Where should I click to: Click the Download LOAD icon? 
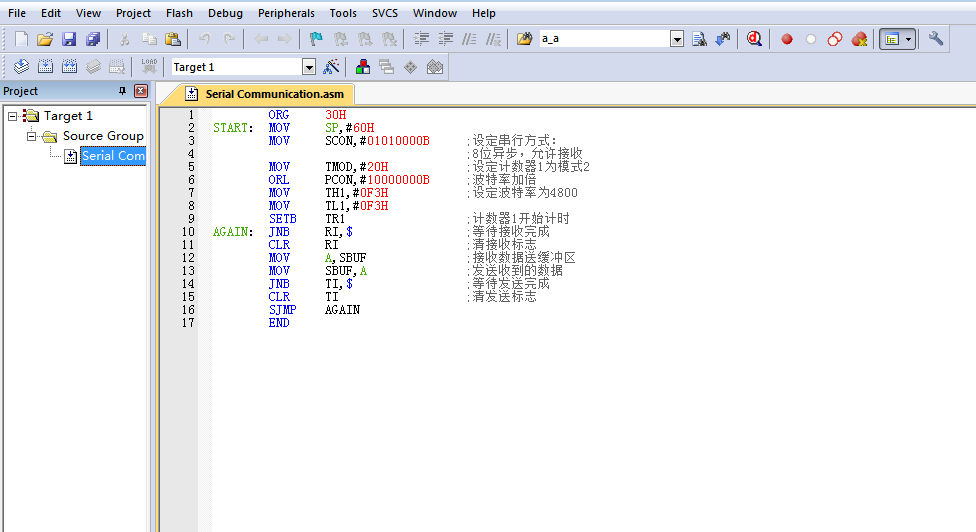149,67
